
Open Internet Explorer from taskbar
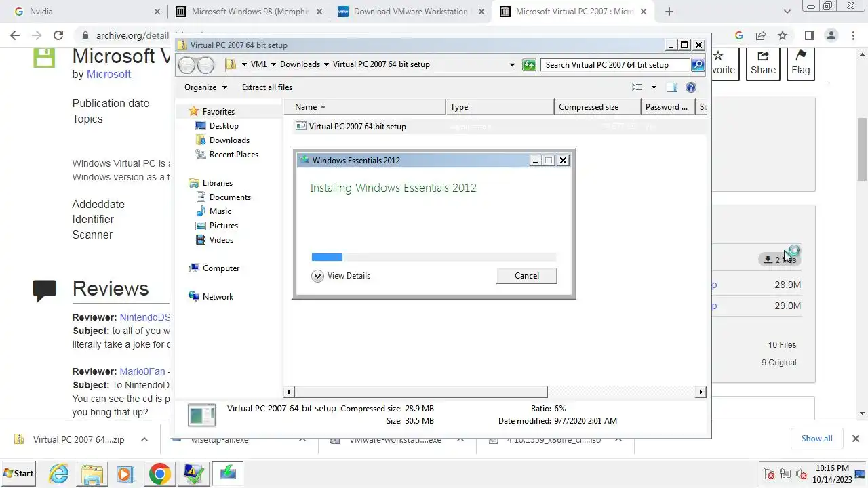click(59, 473)
